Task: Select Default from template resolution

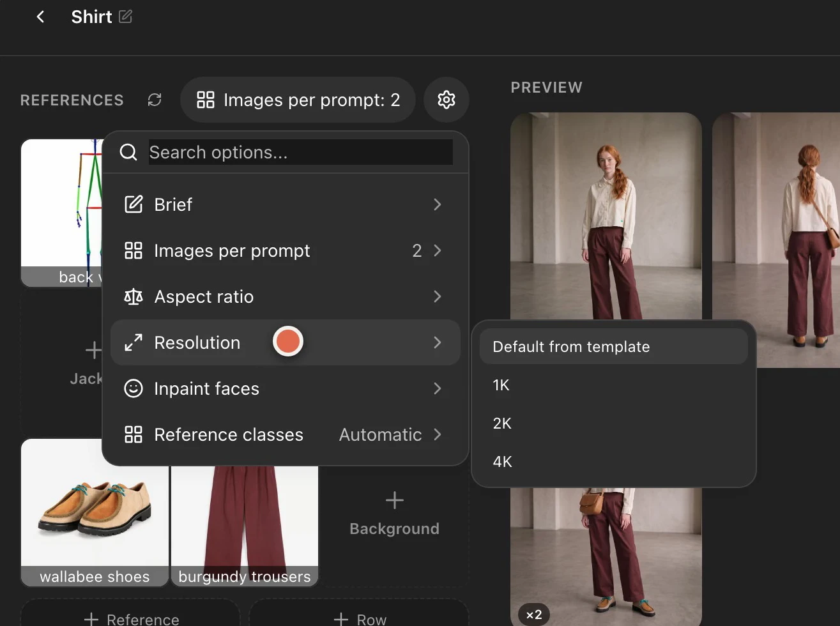Action: pos(613,346)
